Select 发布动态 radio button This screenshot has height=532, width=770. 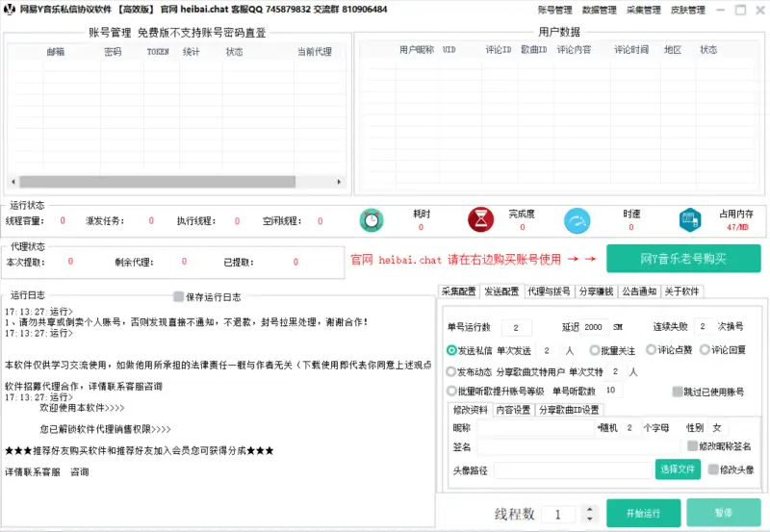(452, 371)
